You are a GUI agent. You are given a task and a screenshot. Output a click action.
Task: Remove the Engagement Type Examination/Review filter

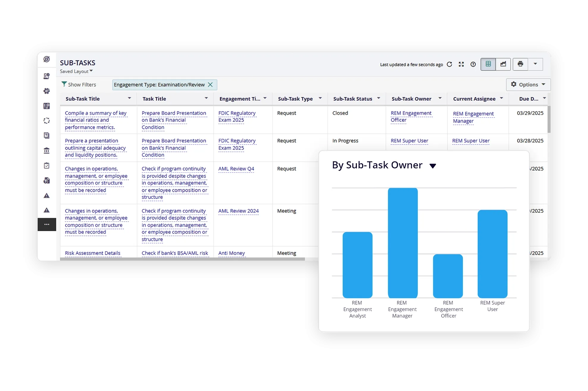pos(210,85)
